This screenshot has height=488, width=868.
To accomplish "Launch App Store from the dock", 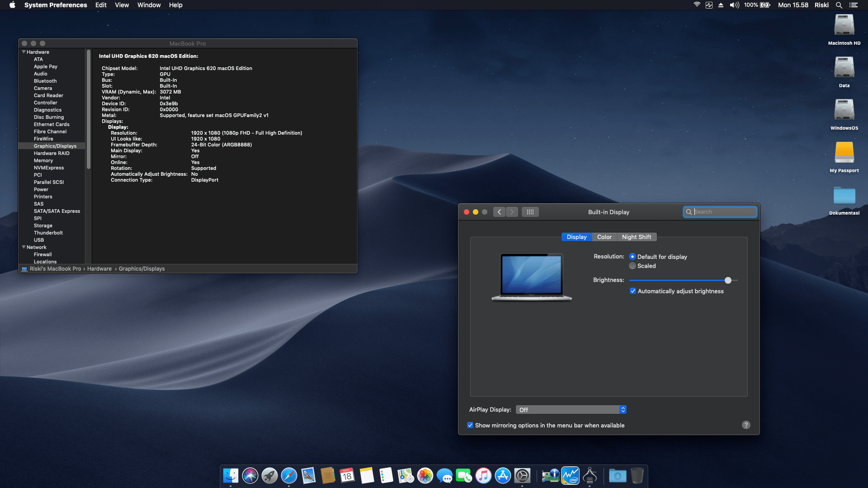I will click(503, 476).
